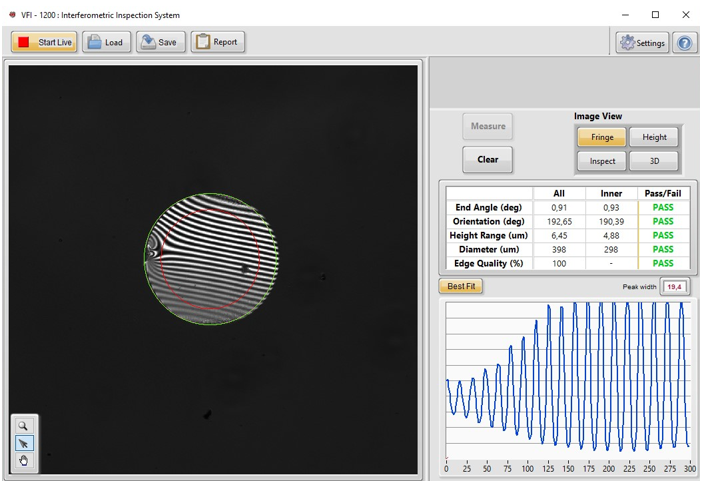Switch image view to Fringe
This screenshot has height=481, width=701.
coord(602,137)
